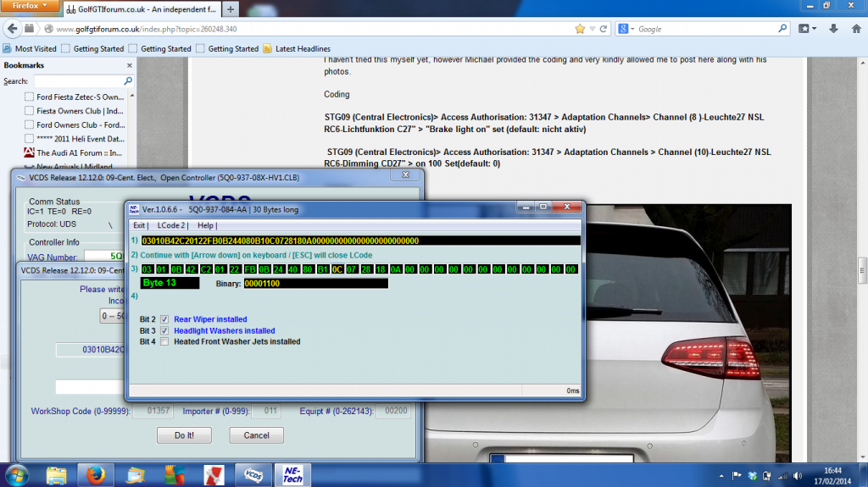The width and height of the screenshot is (868, 487).
Task: Select the GolfGTIforum.co.uk browser tab
Action: (x=142, y=9)
